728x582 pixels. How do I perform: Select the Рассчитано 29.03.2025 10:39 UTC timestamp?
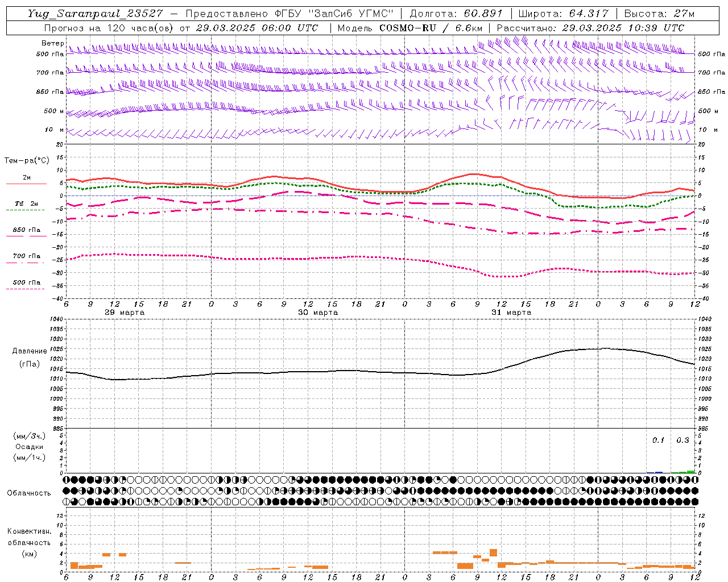click(x=590, y=28)
